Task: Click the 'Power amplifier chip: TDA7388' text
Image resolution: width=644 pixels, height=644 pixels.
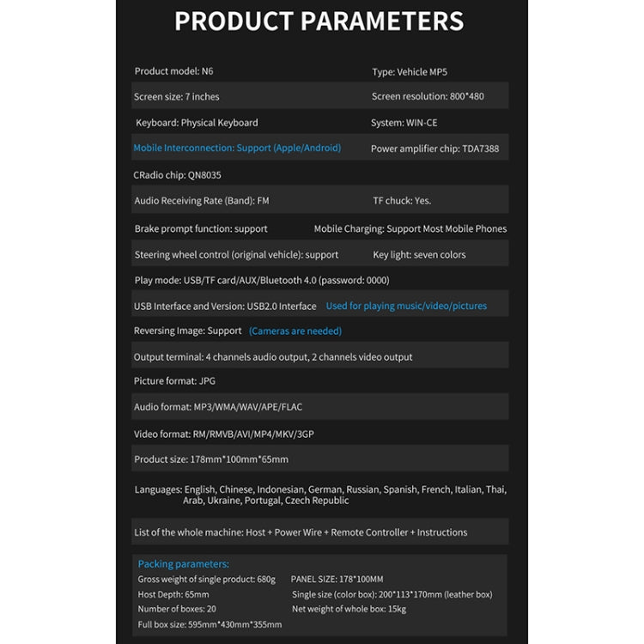Action: coord(434,149)
